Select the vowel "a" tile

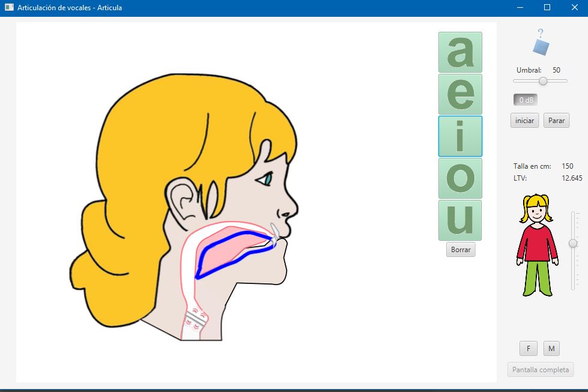pos(460,52)
